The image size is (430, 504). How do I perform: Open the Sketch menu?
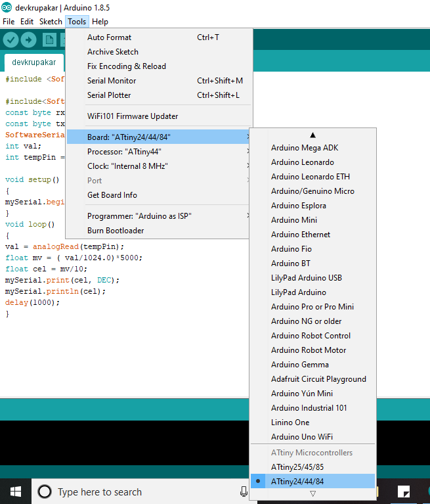click(x=51, y=22)
